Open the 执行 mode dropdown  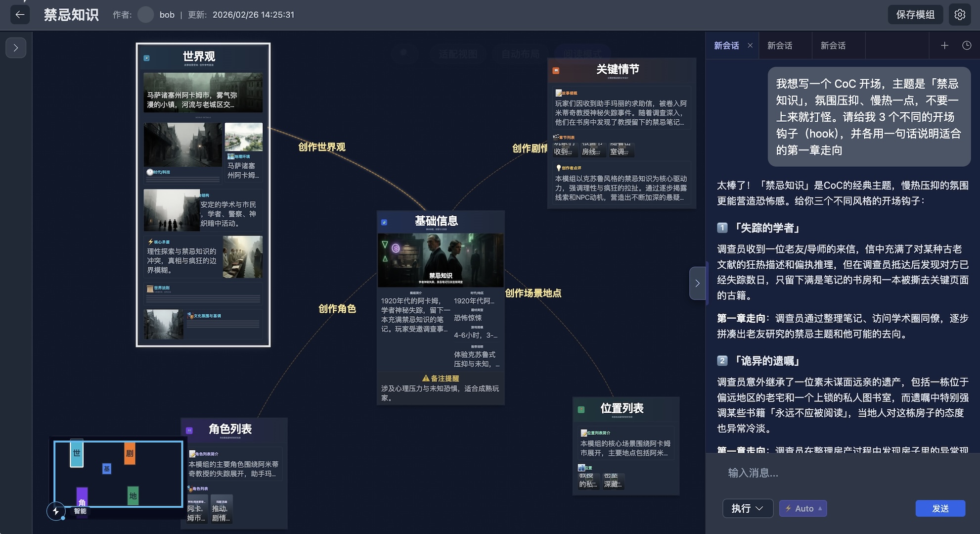tap(747, 508)
